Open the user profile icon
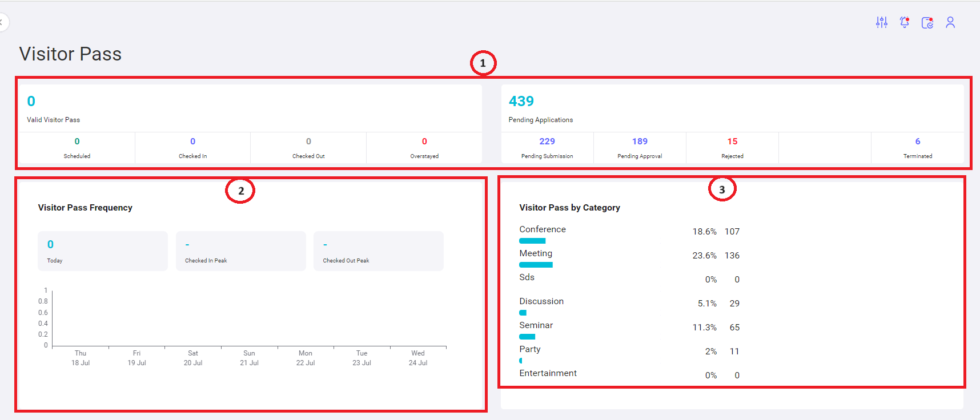This screenshot has width=980, height=420. 950,22
